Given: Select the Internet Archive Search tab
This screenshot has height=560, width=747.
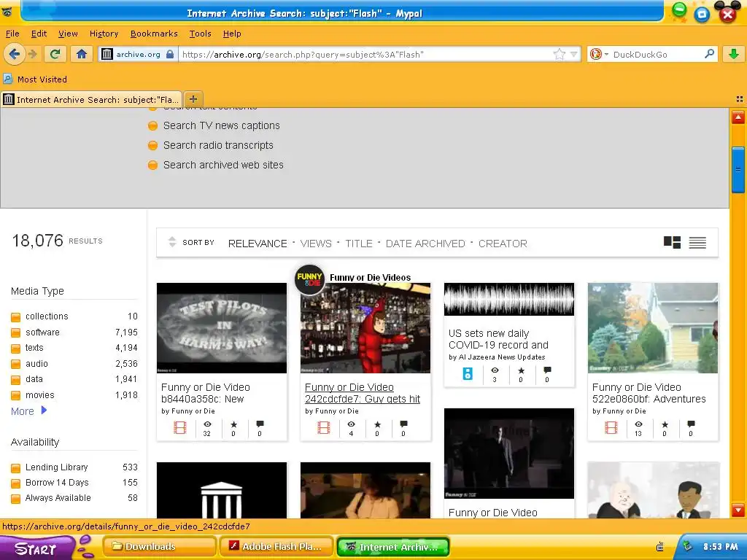Looking at the screenshot, I should tap(91, 99).
